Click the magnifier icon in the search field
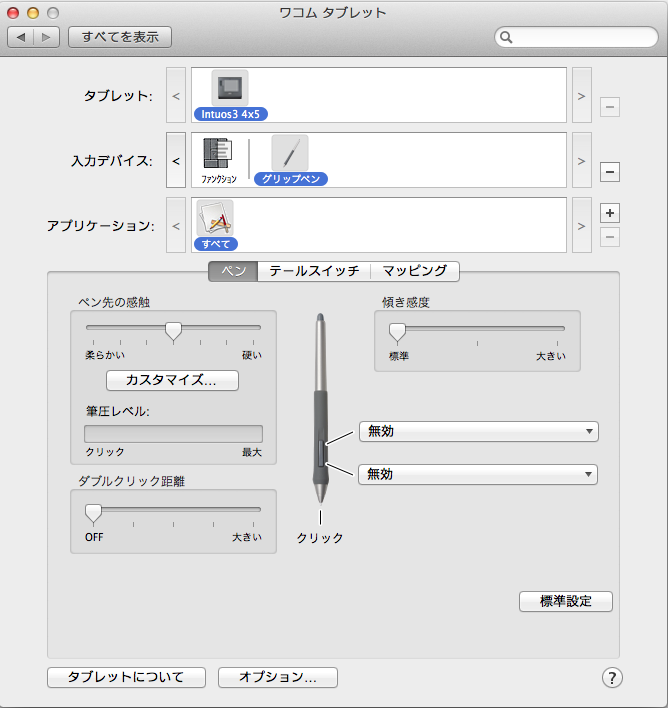The image size is (668, 708). point(506,37)
